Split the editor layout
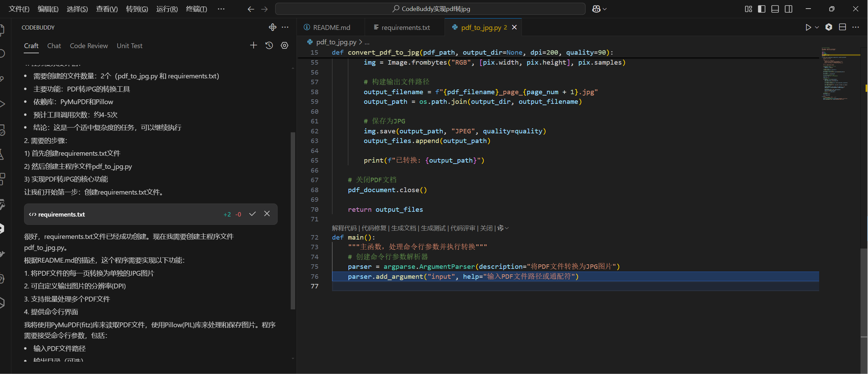868x374 pixels. pyautogui.click(x=842, y=27)
